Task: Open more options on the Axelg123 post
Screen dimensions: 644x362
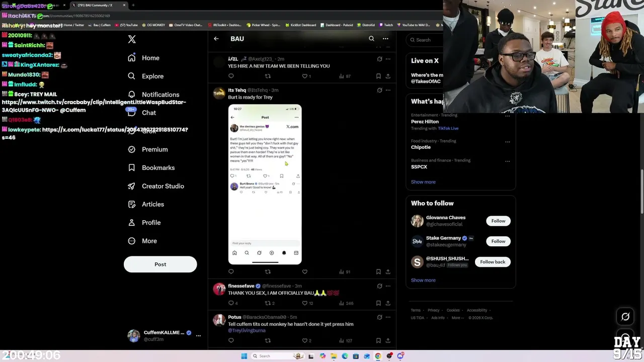Action: [388, 59]
